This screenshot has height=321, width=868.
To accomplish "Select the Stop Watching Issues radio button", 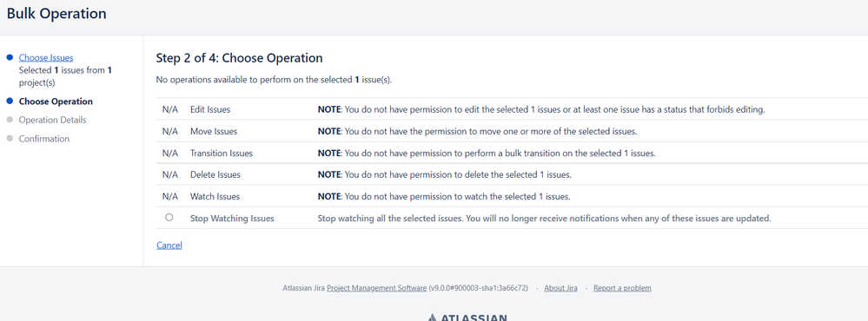I will pos(169,218).
